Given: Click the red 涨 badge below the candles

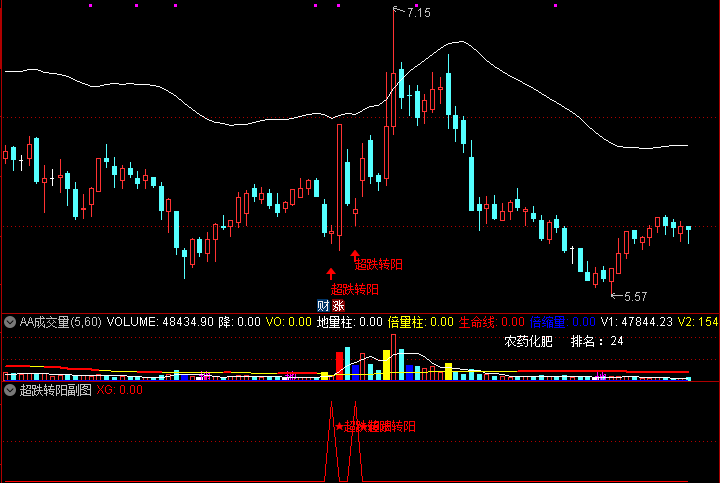Looking at the screenshot, I should [338, 306].
